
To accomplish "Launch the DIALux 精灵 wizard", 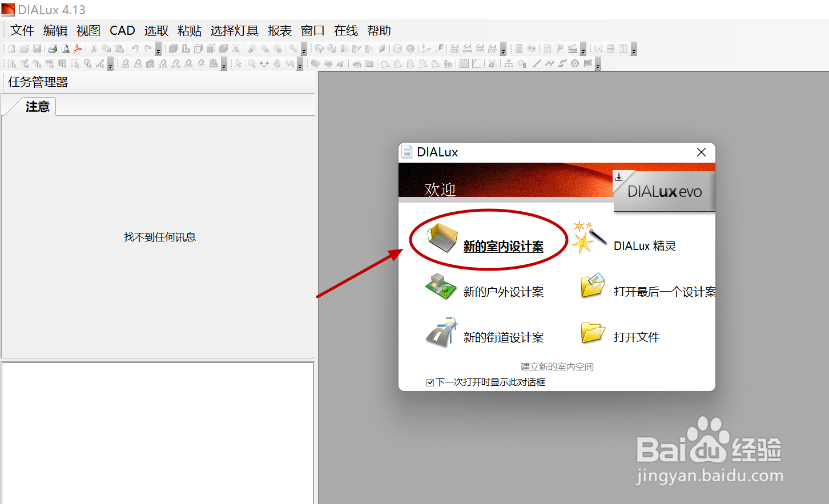I will click(645, 246).
